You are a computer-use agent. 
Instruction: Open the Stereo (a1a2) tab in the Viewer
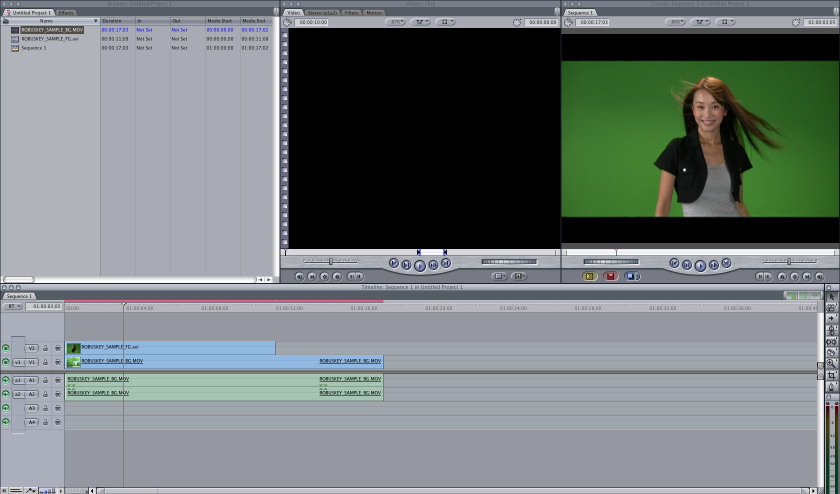(322, 12)
